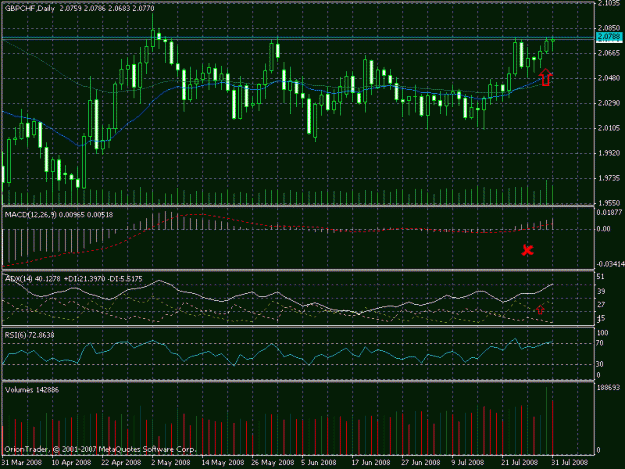Click the 26 May 2008 date label
This screenshot has height=469, width=625.
pos(273,463)
